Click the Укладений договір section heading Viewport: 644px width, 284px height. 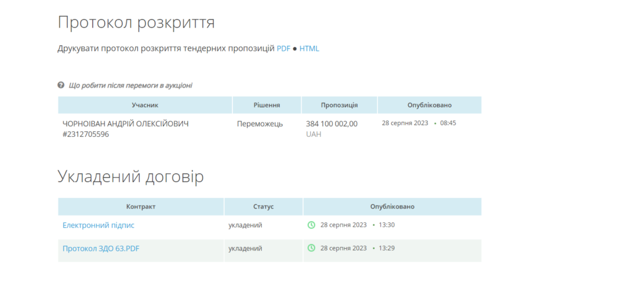(x=131, y=177)
